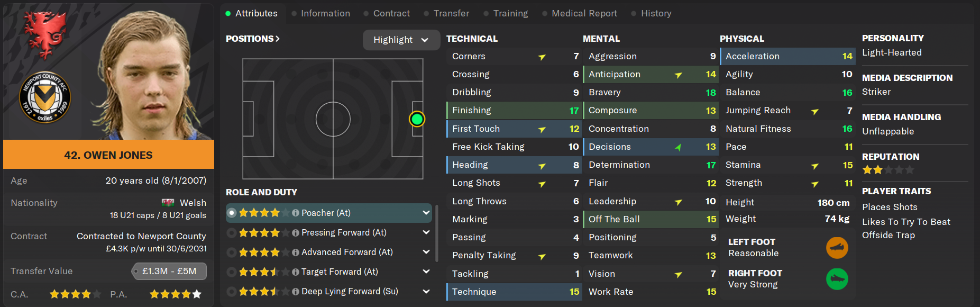
Task: Expand the Target Forward (At) role chevron
Action: pos(426,272)
